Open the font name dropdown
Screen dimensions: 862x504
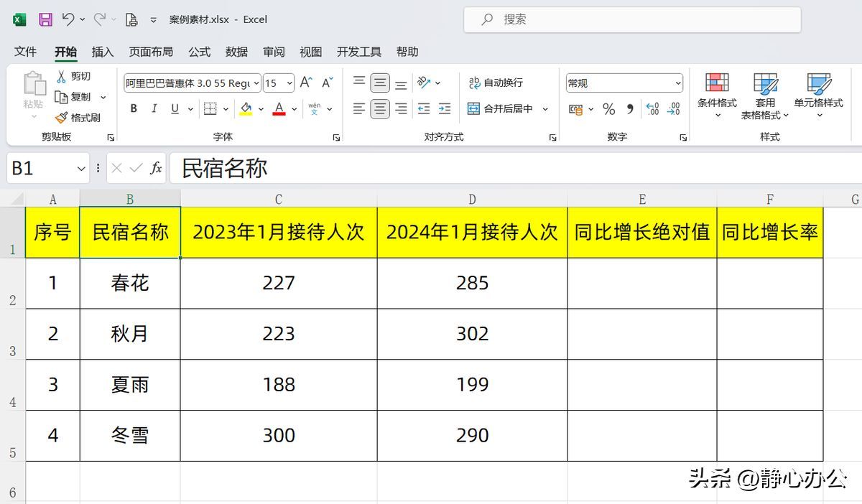(257, 83)
